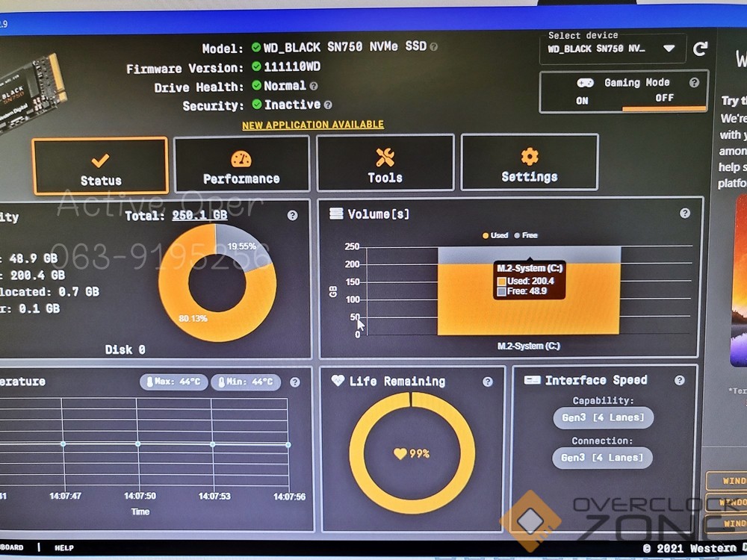Open help icon beside Security
The height and width of the screenshot is (560, 747).
point(328,105)
